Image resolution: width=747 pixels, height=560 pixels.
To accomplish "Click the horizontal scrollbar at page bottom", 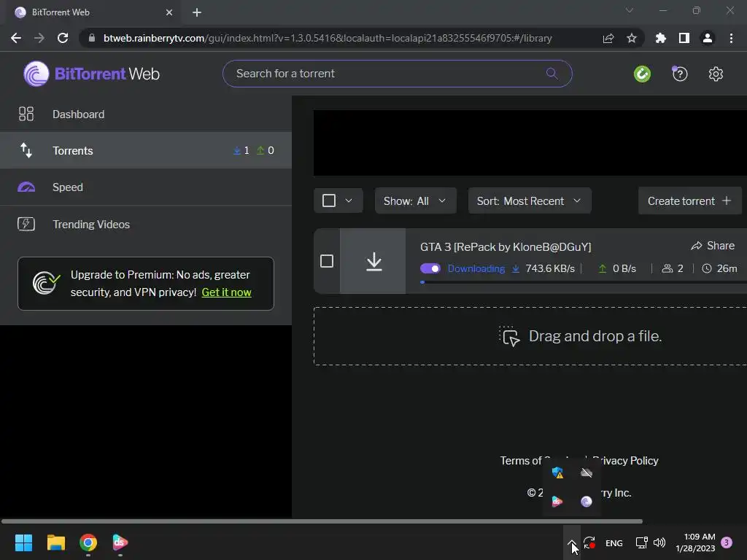I will (x=322, y=521).
